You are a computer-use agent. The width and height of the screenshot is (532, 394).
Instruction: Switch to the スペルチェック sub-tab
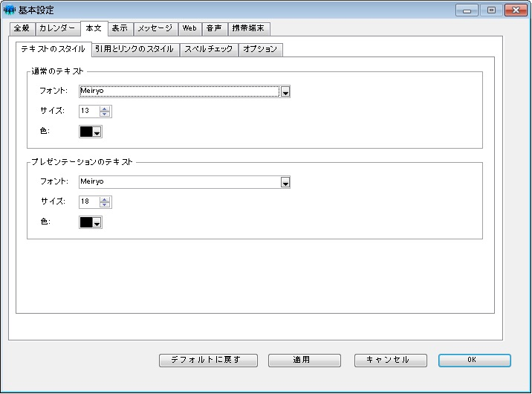[209, 50]
